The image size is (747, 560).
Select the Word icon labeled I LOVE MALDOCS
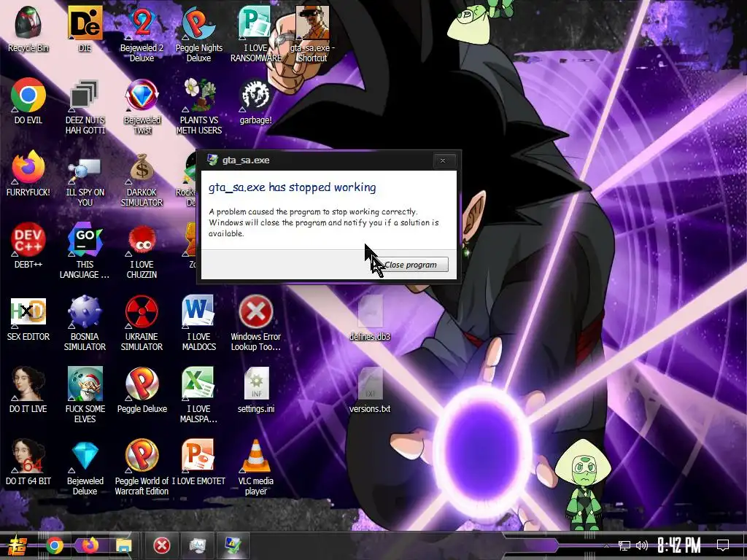pos(198,312)
